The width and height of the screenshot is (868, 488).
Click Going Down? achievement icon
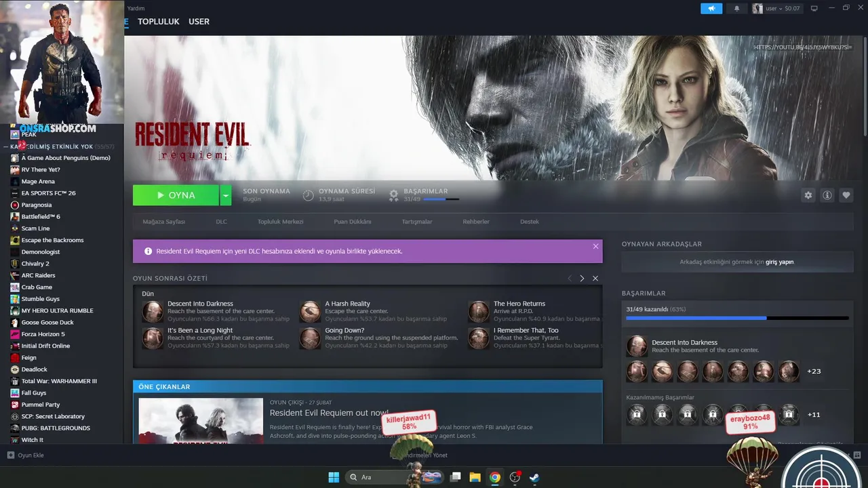(x=310, y=338)
